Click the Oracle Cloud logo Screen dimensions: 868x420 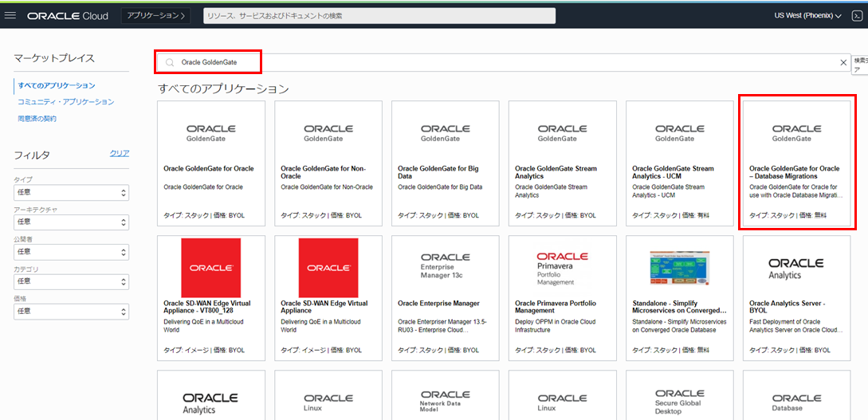click(x=69, y=16)
